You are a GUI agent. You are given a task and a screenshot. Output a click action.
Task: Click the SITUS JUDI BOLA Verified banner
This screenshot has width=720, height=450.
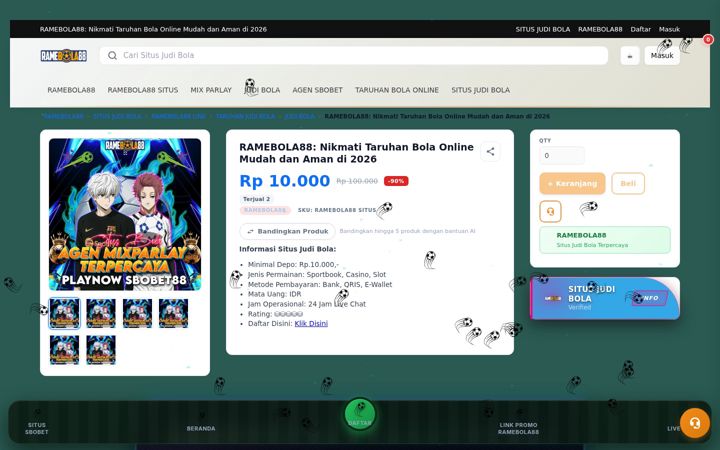605,298
